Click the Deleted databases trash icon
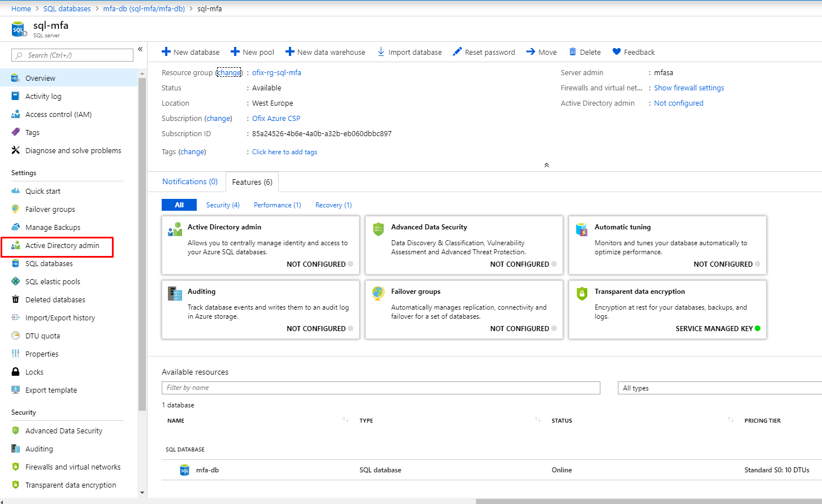 (15, 299)
